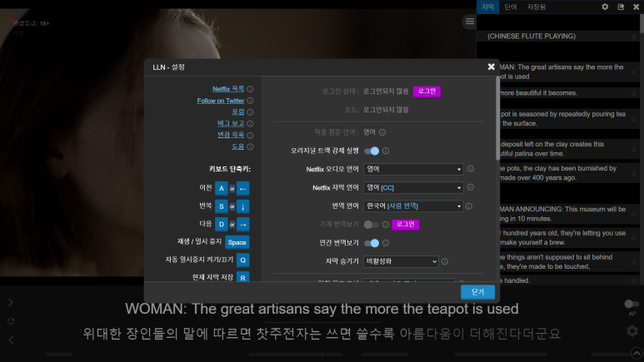Show info for Netflix 오디오 언어
The image size is (644, 362).
pyautogui.click(x=471, y=169)
